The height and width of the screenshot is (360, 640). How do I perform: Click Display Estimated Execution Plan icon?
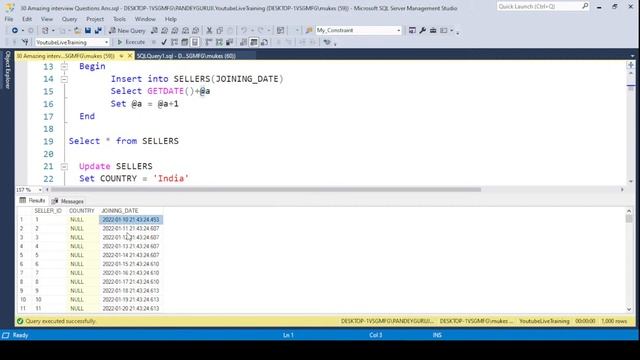pos(174,42)
